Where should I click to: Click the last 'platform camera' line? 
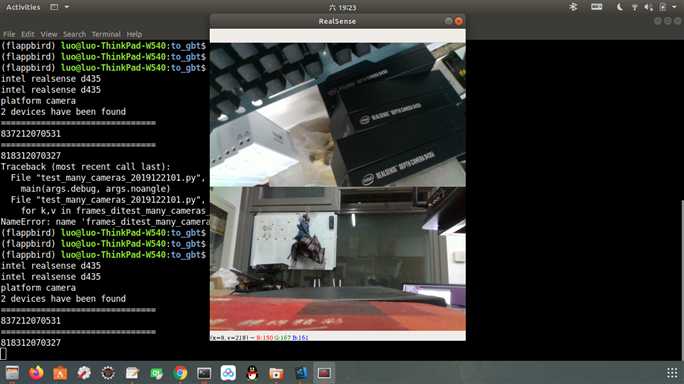pos(38,288)
